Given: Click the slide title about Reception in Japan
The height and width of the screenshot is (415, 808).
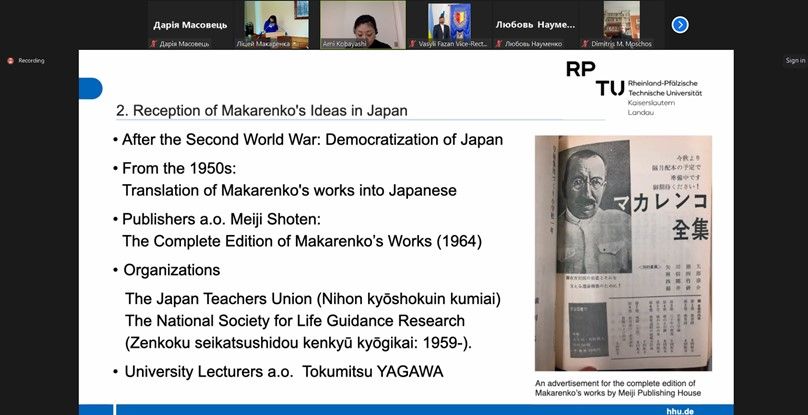Looking at the screenshot, I should pos(262,110).
